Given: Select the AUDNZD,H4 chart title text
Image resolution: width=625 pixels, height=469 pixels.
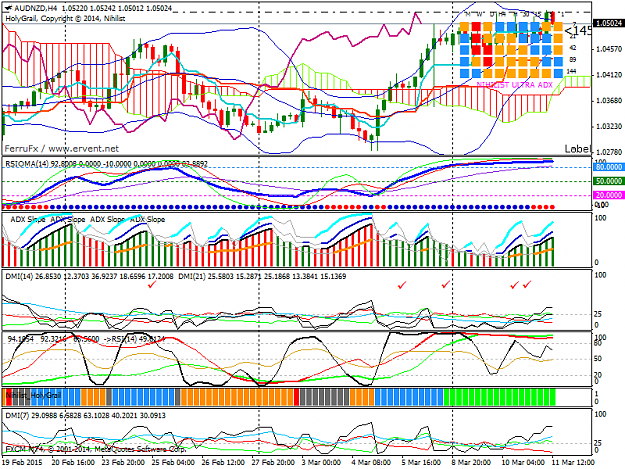Looking at the screenshot, I should pos(36,8).
